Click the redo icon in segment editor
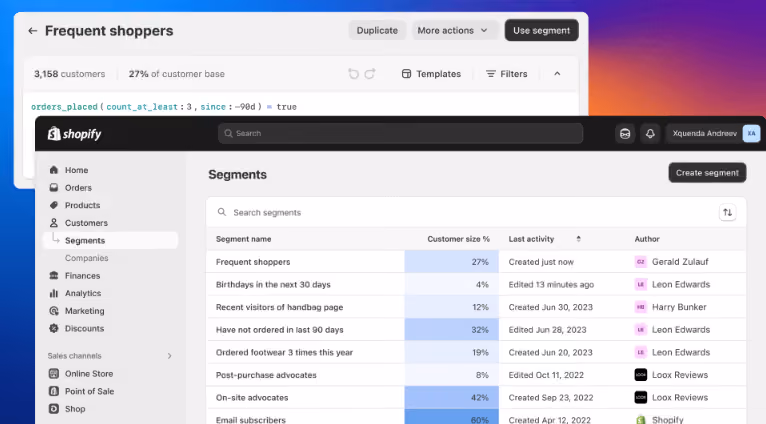The height and width of the screenshot is (424, 766). tap(370, 74)
